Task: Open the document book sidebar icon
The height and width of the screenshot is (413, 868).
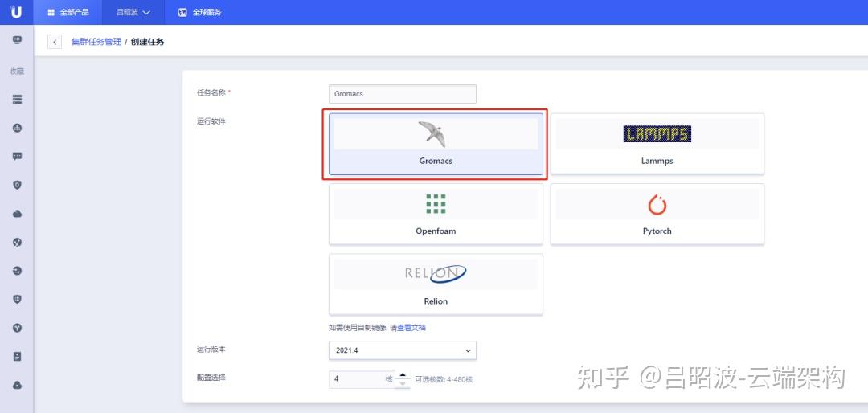Action: pyautogui.click(x=17, y=357)
